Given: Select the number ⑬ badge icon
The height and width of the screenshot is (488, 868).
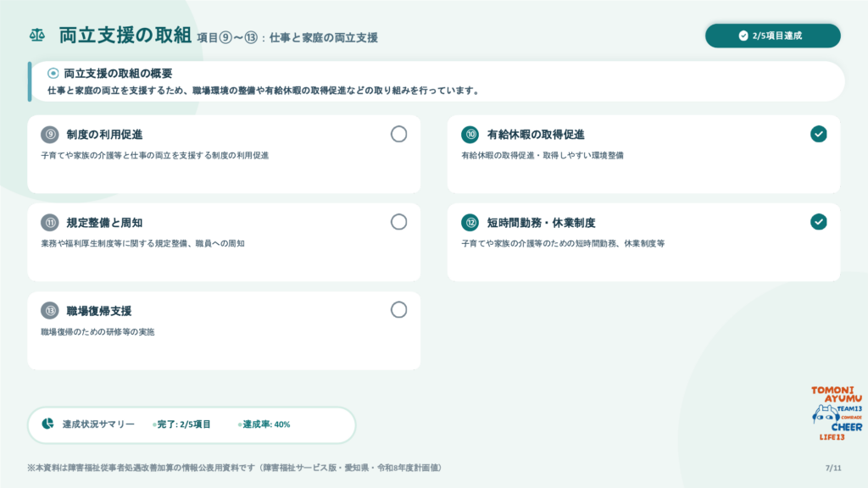Looking at the screenshot, I should (50, 310).
